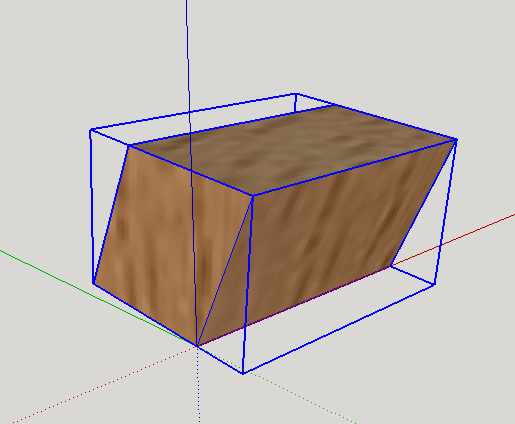This screenshot has height=424, width=515.
Task: Click the top front corner vertex of block
Action: 253,196
